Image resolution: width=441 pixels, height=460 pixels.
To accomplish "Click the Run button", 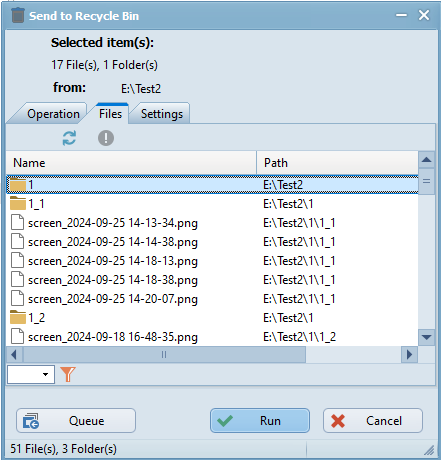I will pos(260,421).
